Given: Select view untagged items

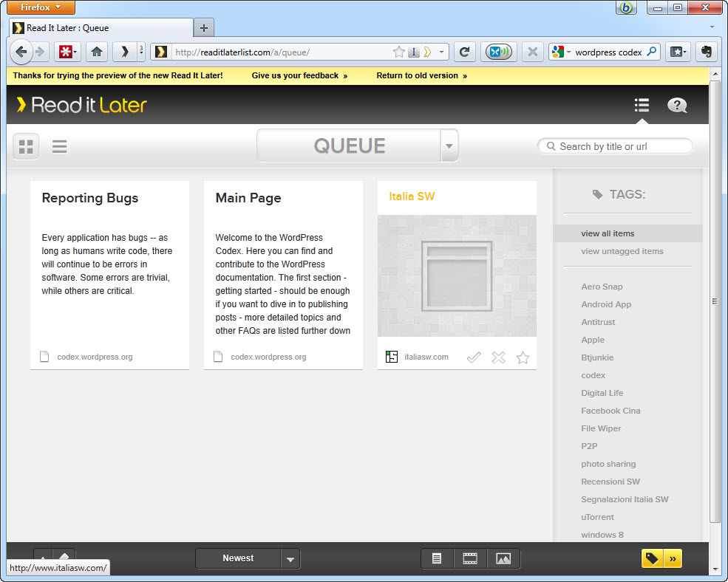Looking at the screenshot, I should [x=622, y=251].
